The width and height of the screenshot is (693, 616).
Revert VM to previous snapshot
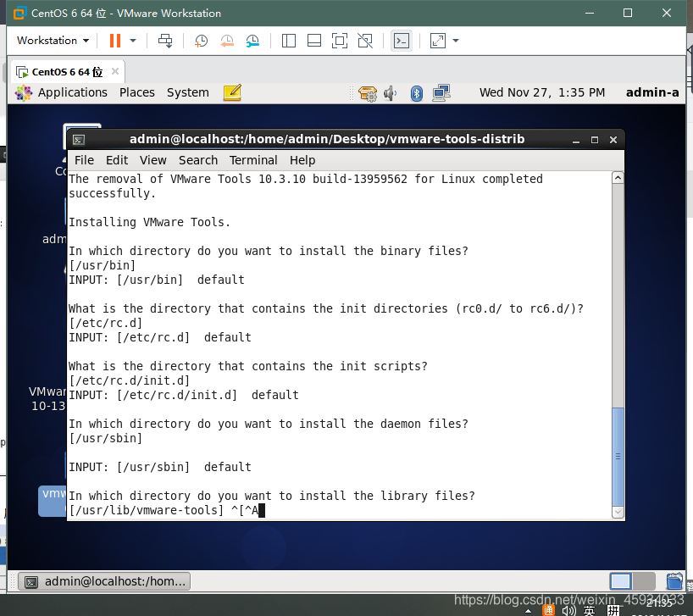coord(227,41)
